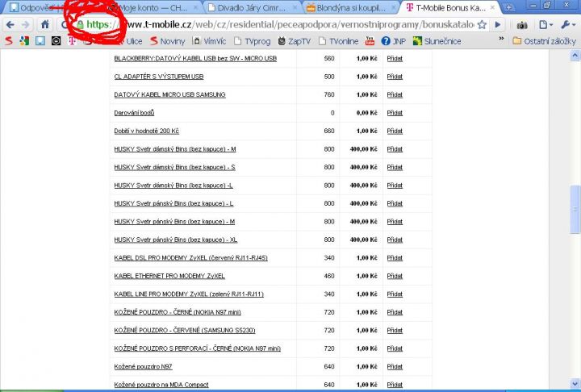Viewport: 581px width, 392px height.
Task: Open the YouTube bookmark icon
Action: click(370, 41)
